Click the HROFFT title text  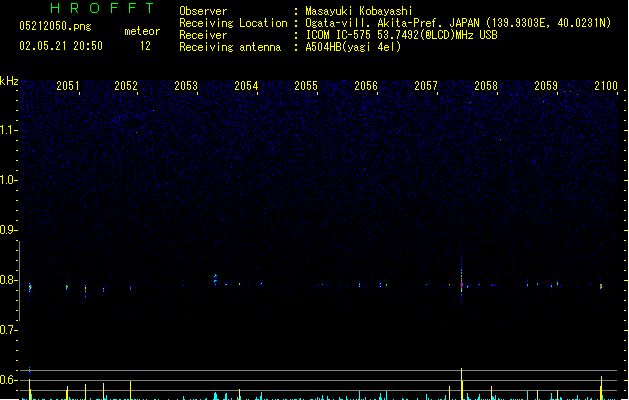[x=103, y=8]
